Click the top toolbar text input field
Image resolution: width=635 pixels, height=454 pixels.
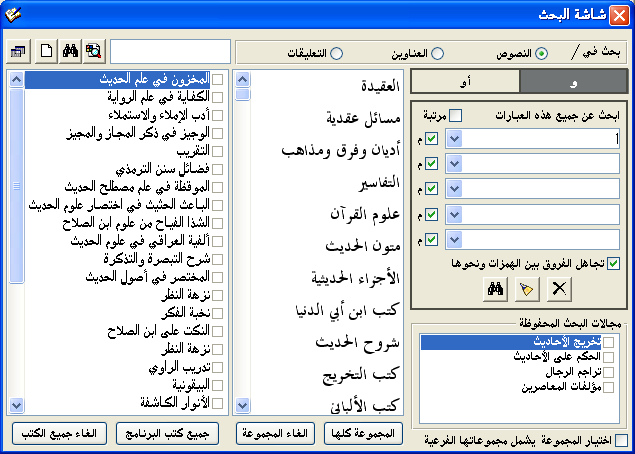[x=170, y=51]
